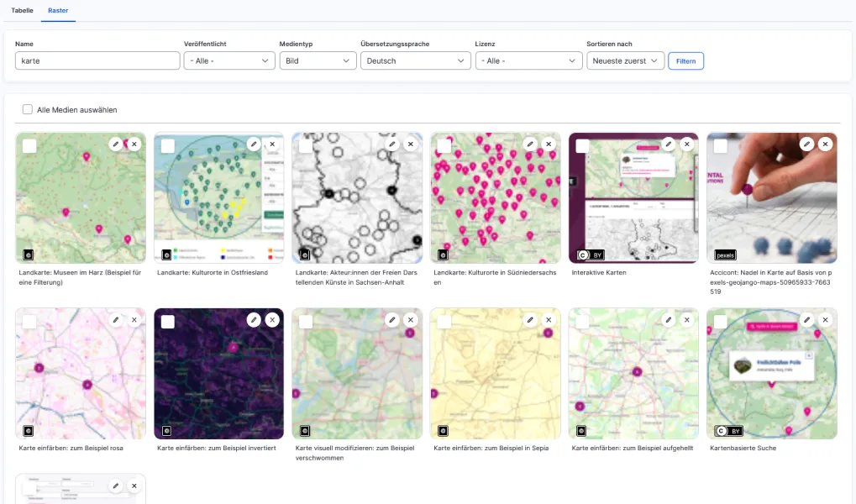
Task: Open the Sortieren nach dropdown
Action: pos(625,60)
